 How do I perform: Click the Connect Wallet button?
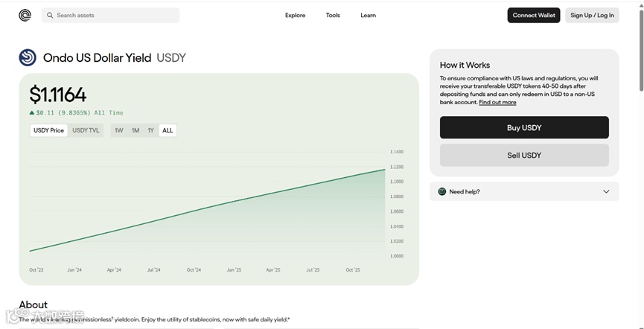[x=534, y=15]
